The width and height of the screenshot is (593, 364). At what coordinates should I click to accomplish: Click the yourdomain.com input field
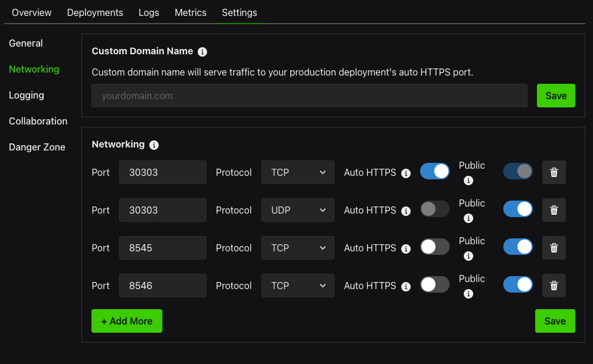pyautogui.click(x=309, y=96)
